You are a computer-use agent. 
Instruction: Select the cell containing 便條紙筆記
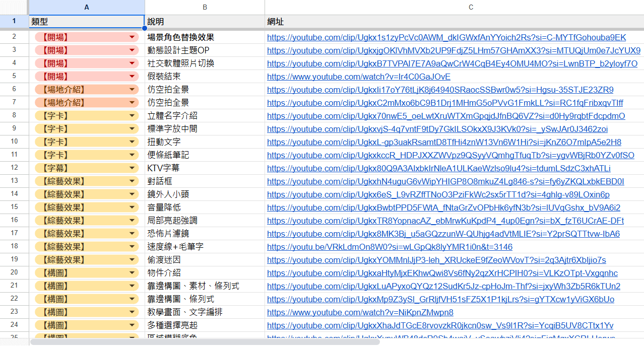pos(205,155)
